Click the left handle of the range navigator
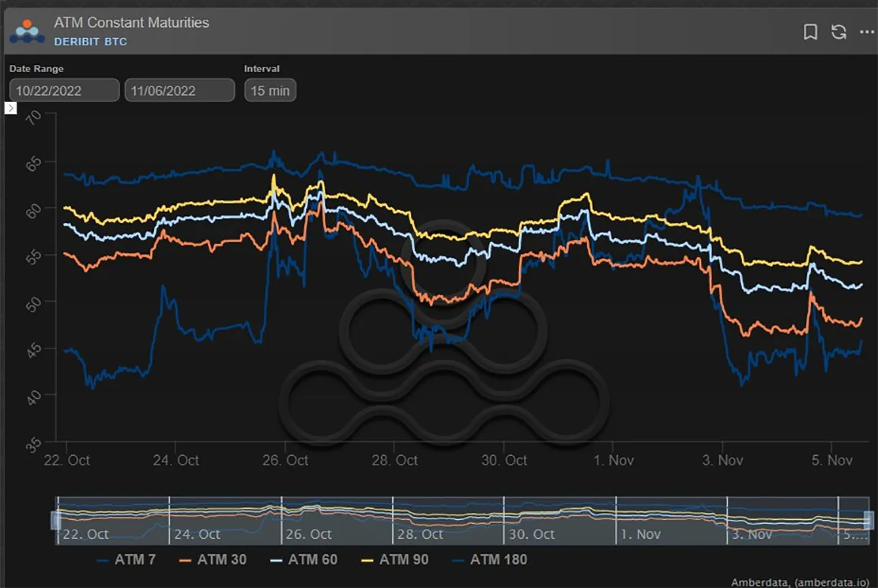This screenshot has width=878, height=588. [56, 520]
